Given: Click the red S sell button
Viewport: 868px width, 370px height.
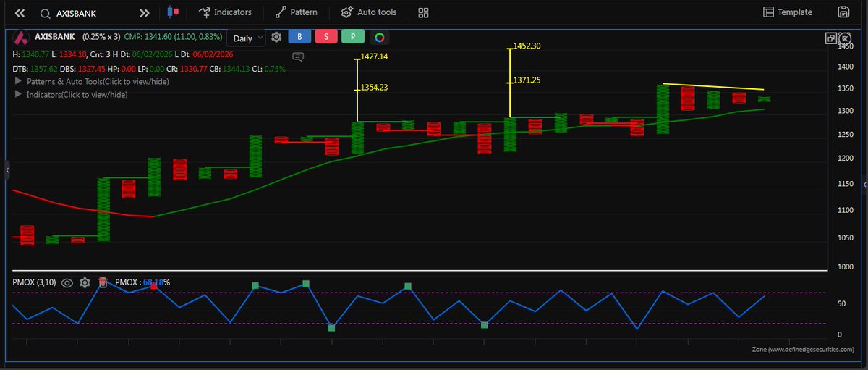Looking at the screenshot, I should pos(326,37).
